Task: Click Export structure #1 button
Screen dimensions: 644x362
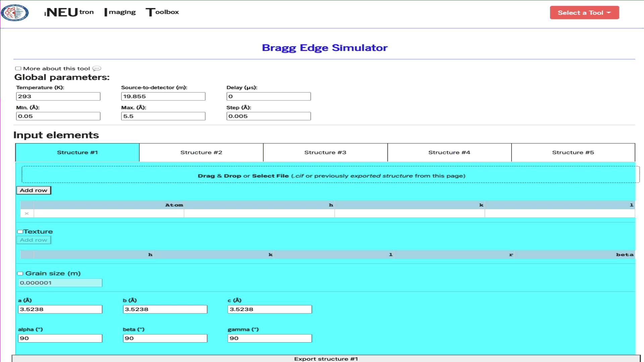Action: click(326, 359)
